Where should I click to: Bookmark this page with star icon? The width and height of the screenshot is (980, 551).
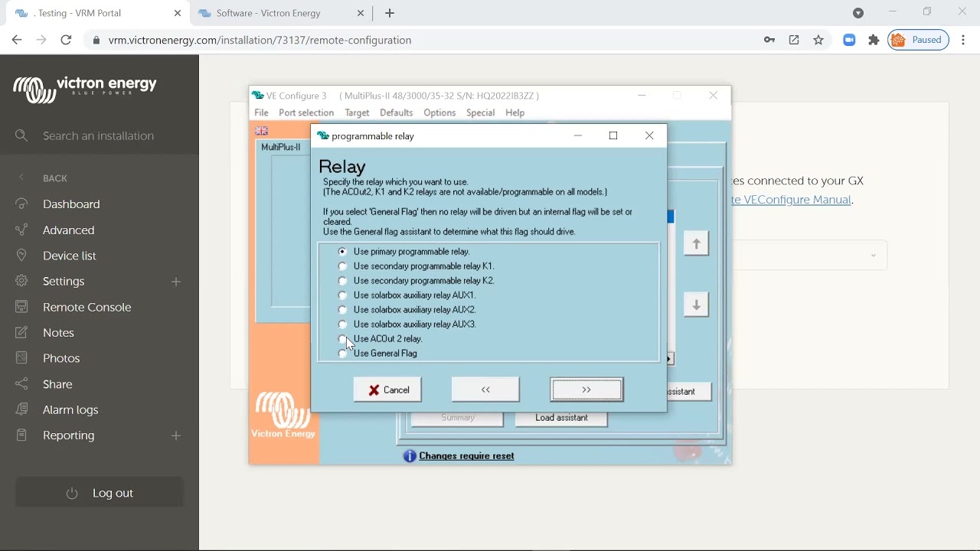pyautogui.click(x=818, y=40)
